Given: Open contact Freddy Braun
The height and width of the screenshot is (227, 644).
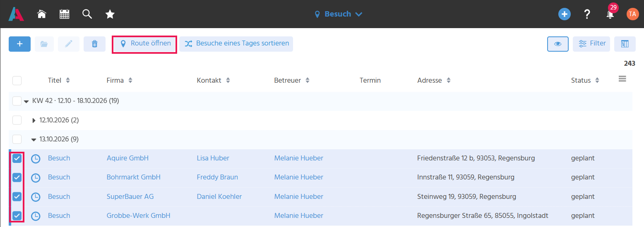Looking at the screenshot, I should coord(217,177).
